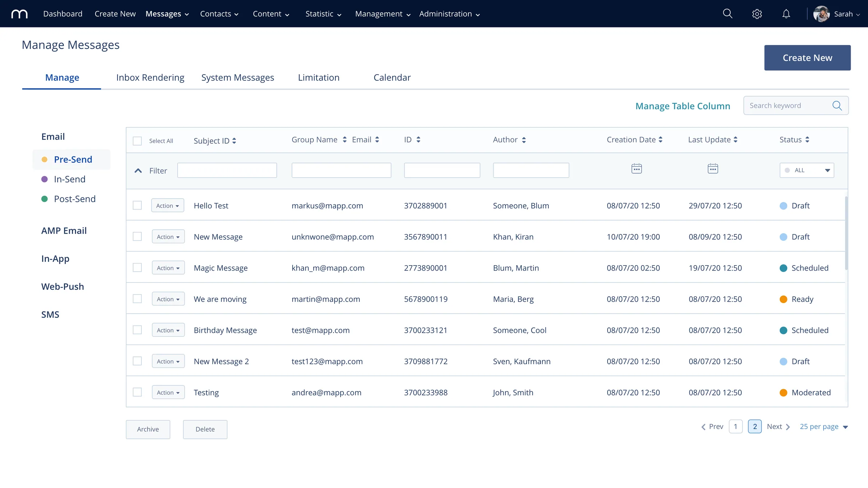Viewport: 868px width, 488px height.
Task: Open the Creation Date calendar filter icon
Action: click(637, 169)
